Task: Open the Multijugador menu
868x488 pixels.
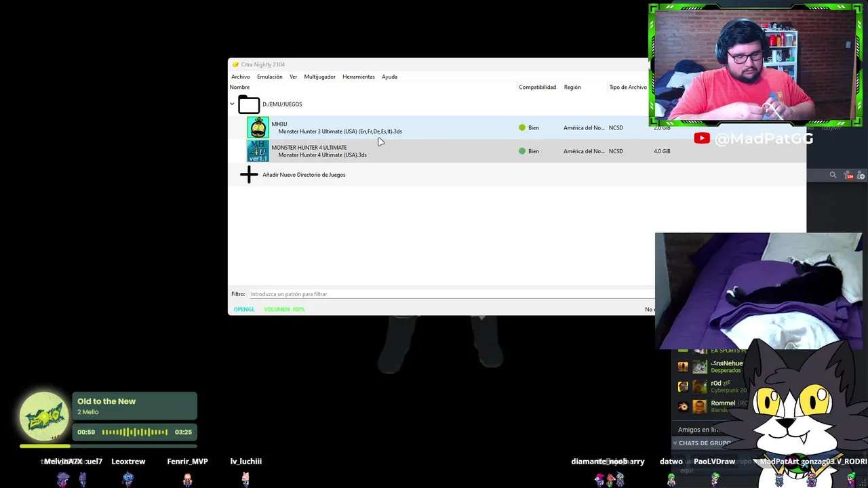Action: (319, 77)
